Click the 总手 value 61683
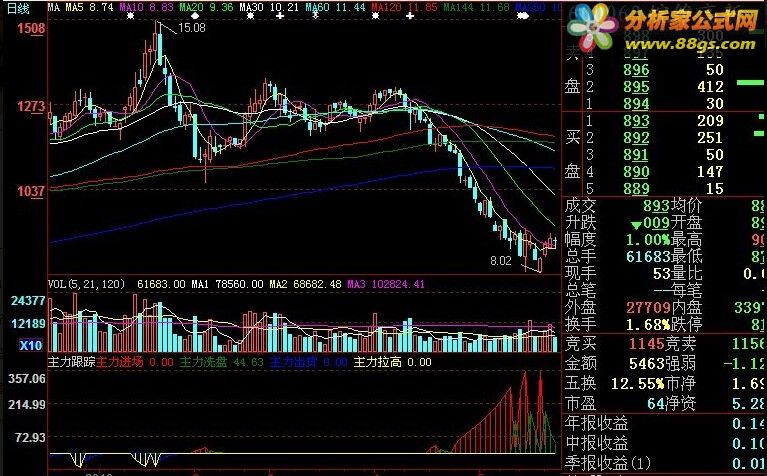The image size is (767, 476). point(648,256)
